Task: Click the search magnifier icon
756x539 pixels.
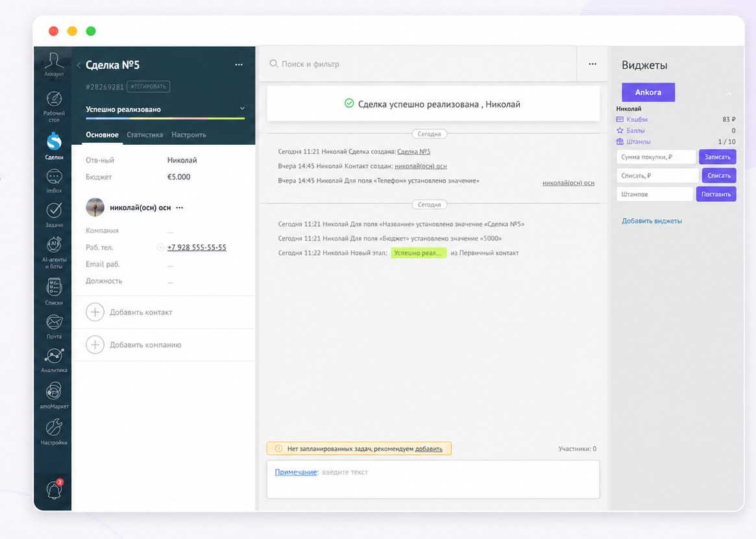Action: coord(273,64)
